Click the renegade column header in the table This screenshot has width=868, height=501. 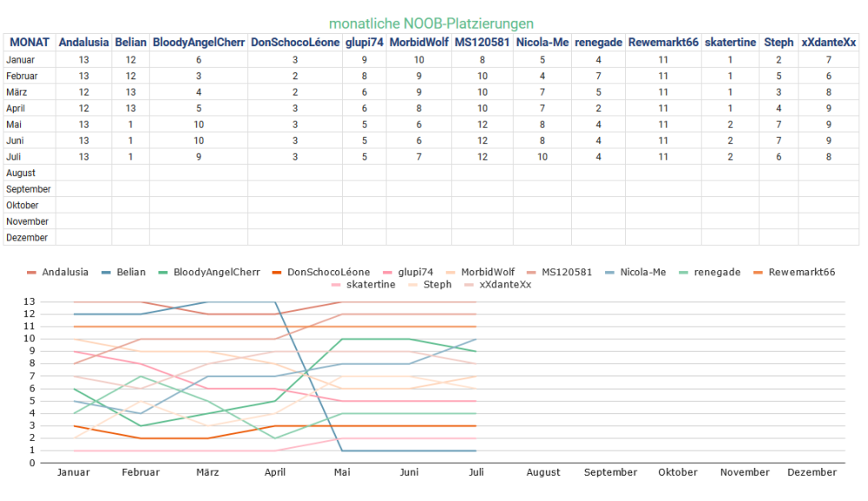pos(598,43)
